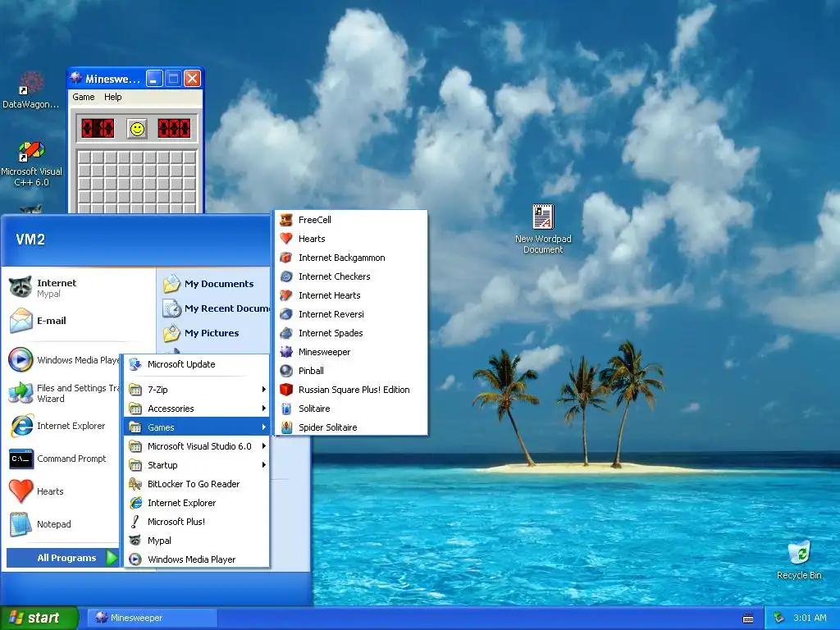Expand Microsoft Visual Studio 6.0 folder
The height and width of the screenshot is (630, 840).
tap(197, 446)
